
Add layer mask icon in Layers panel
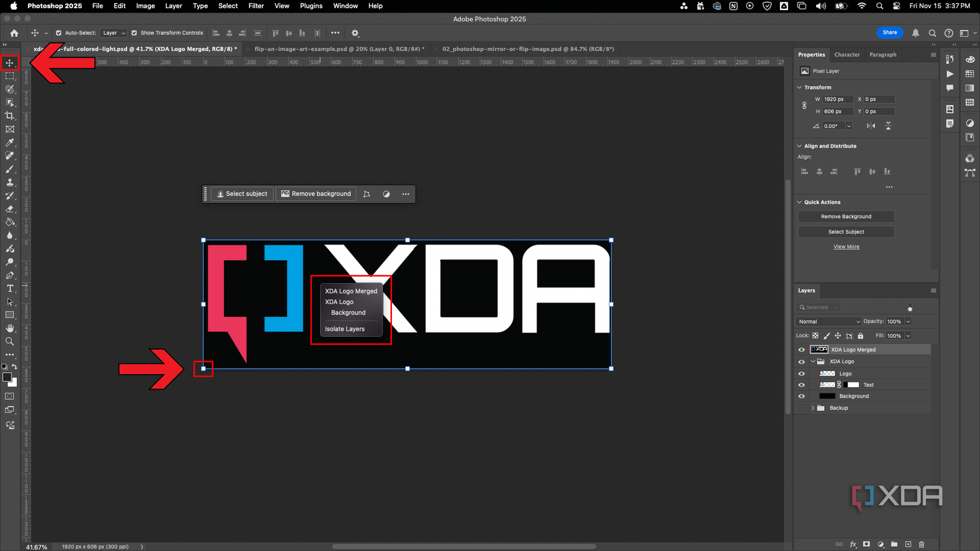(x=867, y=544)
